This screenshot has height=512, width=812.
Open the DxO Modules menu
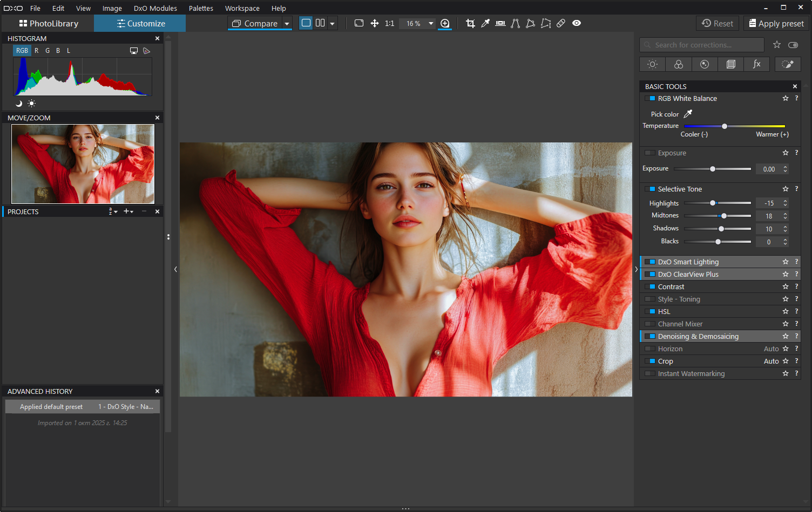pos(155,8)
